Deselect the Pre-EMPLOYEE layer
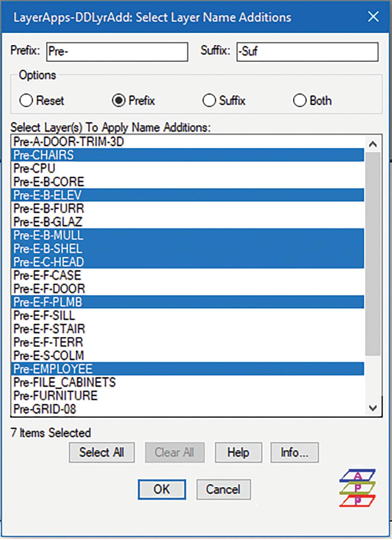Image resolution: width=392 pixels, height=540 pixels. (188, 369)
